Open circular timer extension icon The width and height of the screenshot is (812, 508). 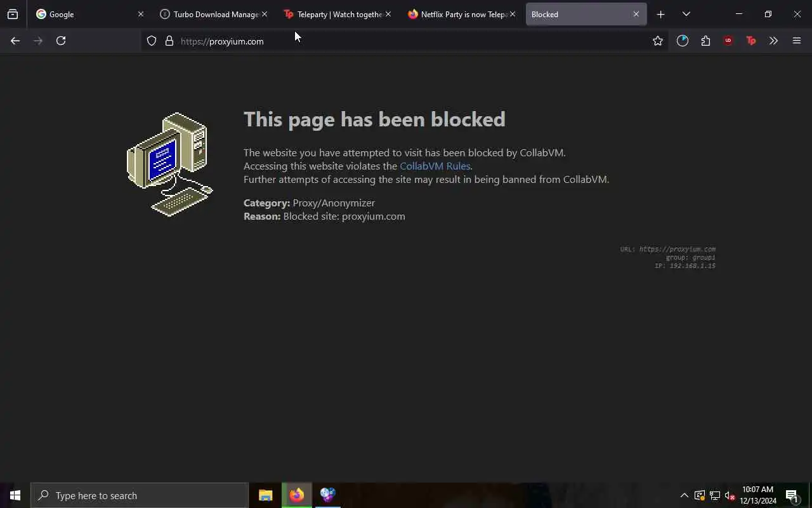click(x=683, y=41)
